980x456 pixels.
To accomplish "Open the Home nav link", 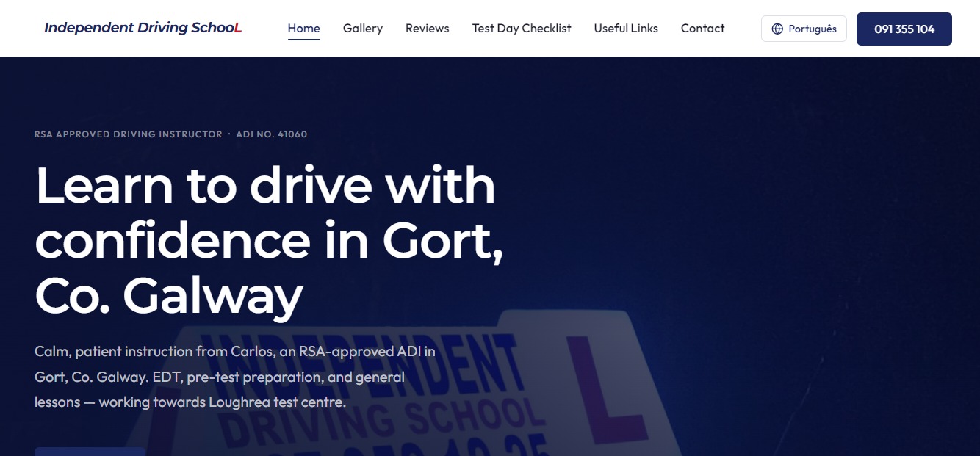I will (x=303, y=29).
